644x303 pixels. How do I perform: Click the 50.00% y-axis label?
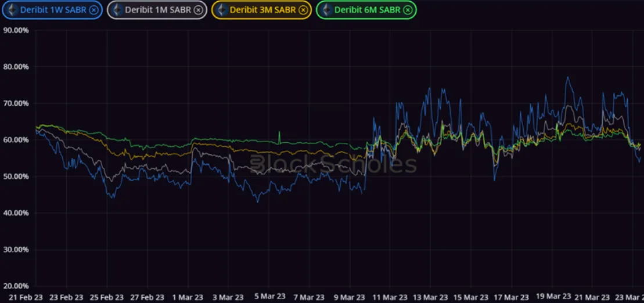(16, 176)
